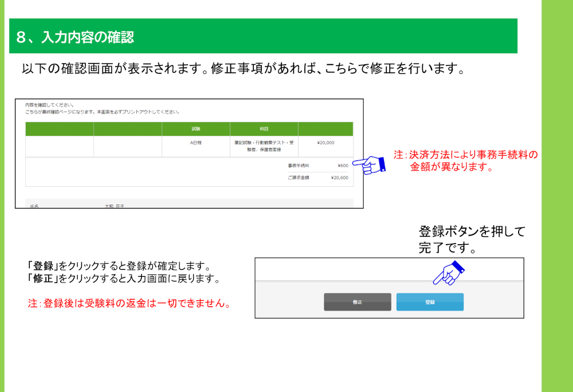This screenshot has width=573, height=392.
Task: Select the 科目 column header
Action: 264,129
